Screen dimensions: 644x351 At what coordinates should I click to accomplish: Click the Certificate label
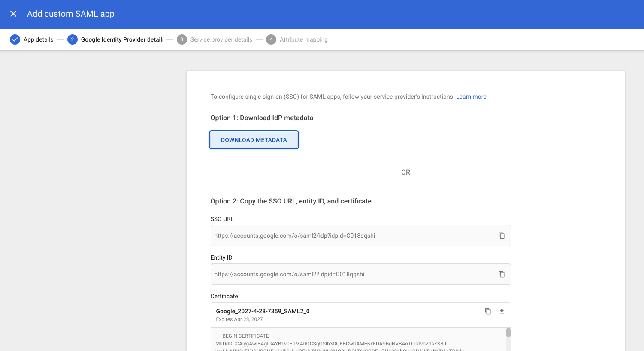tap(224, 296)
